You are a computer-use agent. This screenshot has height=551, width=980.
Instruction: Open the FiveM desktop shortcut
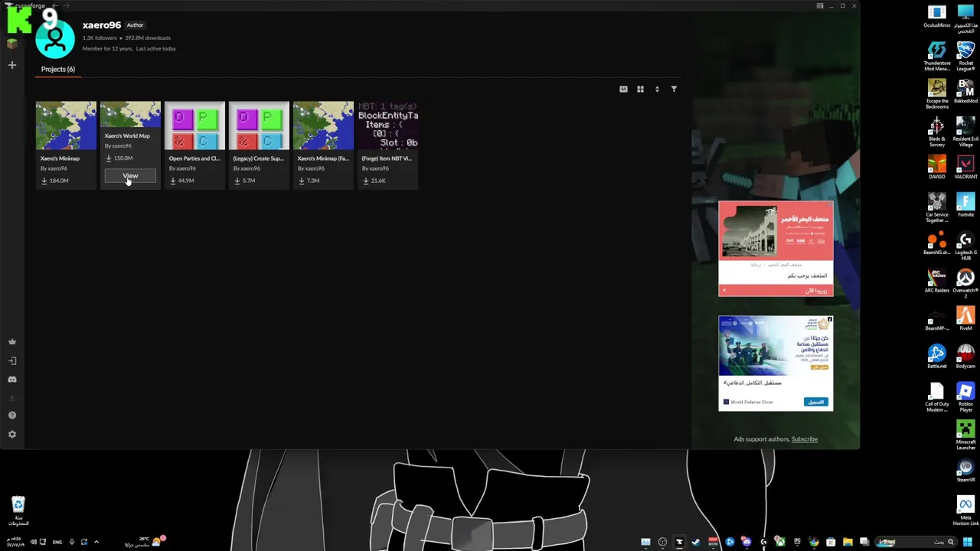pyautogui.click(x=965, y=319)
